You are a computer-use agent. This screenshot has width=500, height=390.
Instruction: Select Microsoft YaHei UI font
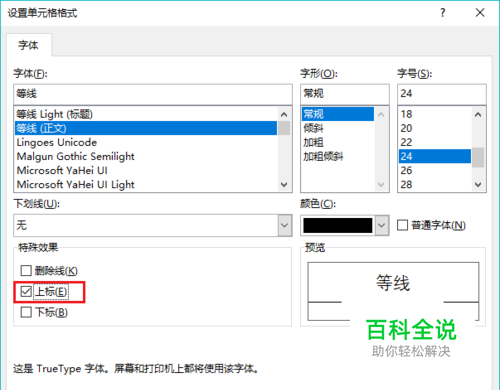point(146,170)
